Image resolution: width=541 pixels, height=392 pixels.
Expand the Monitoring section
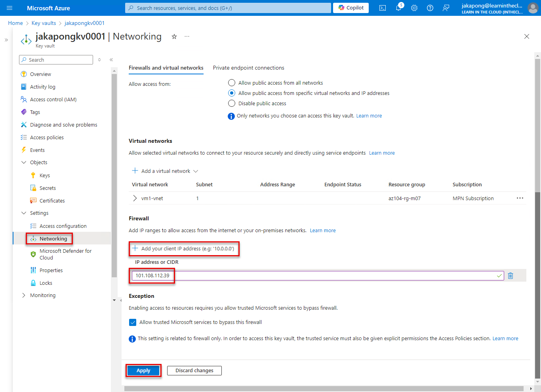(24, 295)
